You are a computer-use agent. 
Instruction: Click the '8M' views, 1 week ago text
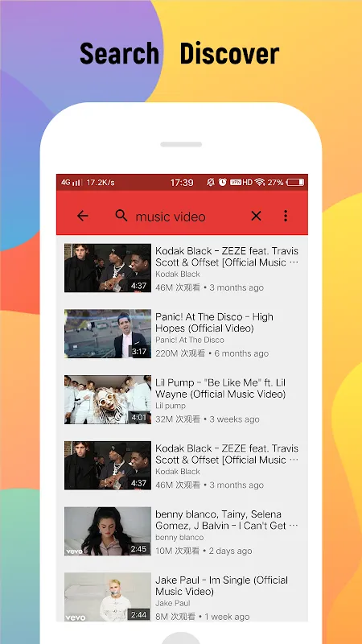pos(202,617)
